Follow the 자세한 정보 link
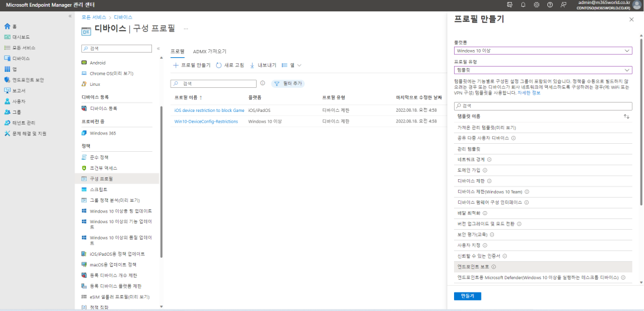This screenshot has height=311, width=644. 529,93
